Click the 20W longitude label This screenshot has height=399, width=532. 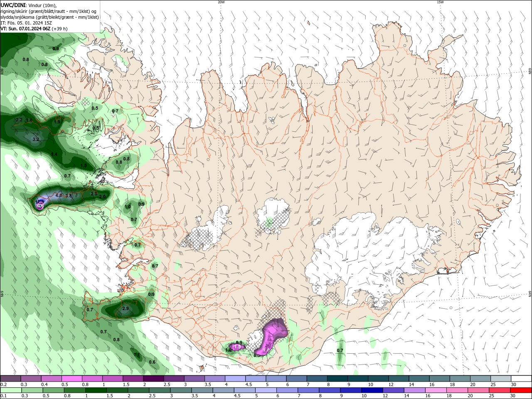221,2
